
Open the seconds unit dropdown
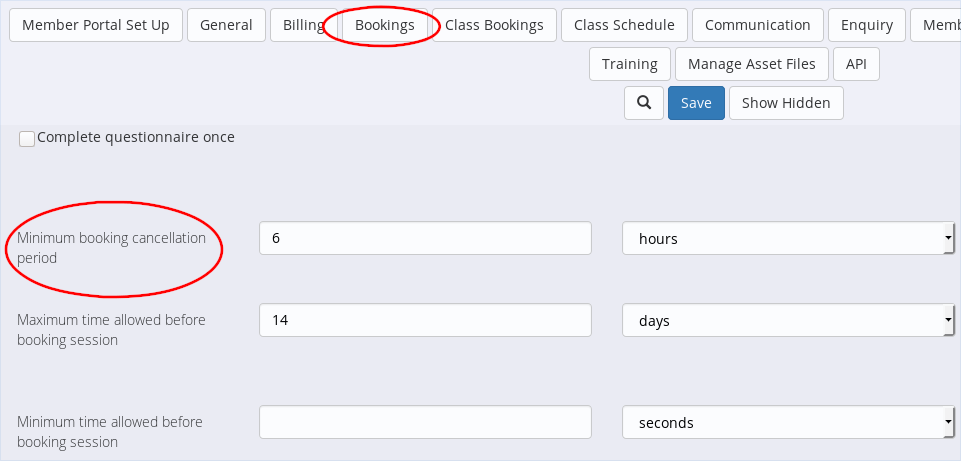pyautogui.click(x=787, y=423)
